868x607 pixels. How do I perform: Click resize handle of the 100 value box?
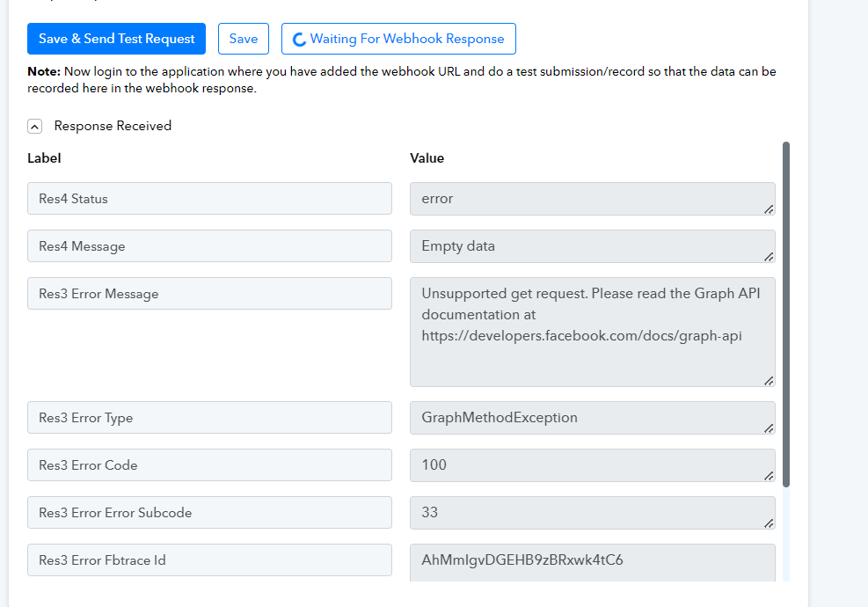(x=769, y=476)
